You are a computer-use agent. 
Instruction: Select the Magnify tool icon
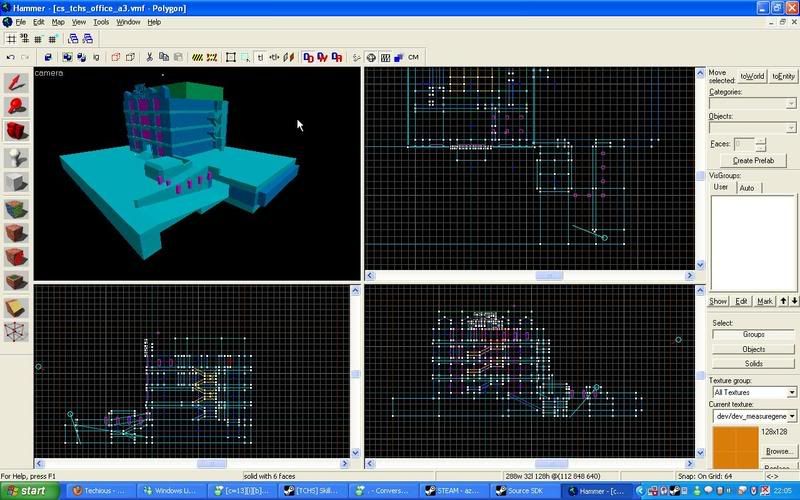pyautogui.click(x=16, y=107)
